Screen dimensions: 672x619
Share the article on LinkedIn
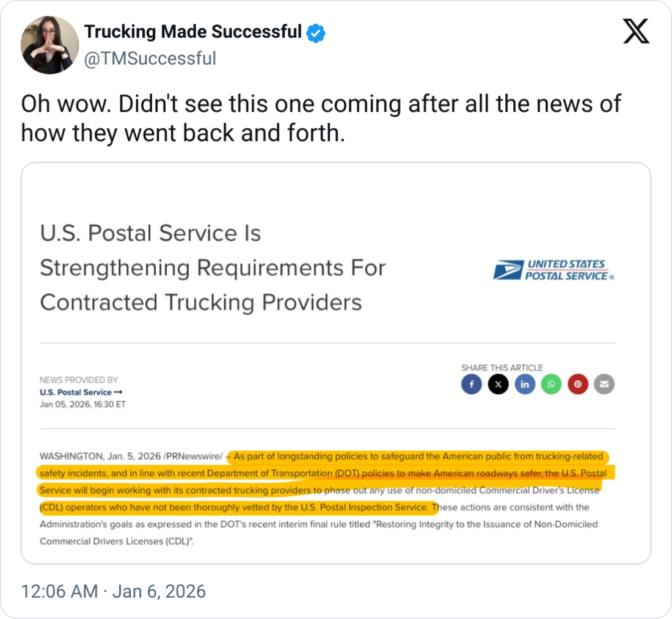click(525, 384)
